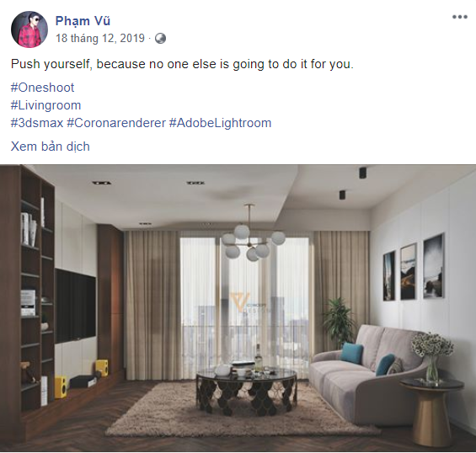Open the post timestamp 18 tháng 12, 2019
The image size is (476, 453).
100,38
